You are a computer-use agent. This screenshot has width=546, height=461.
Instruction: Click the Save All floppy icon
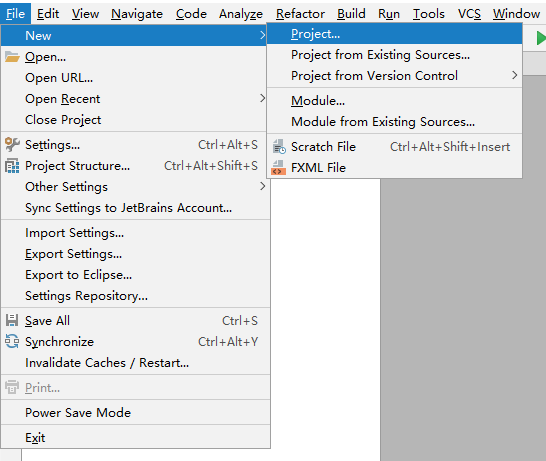[12, 320]
